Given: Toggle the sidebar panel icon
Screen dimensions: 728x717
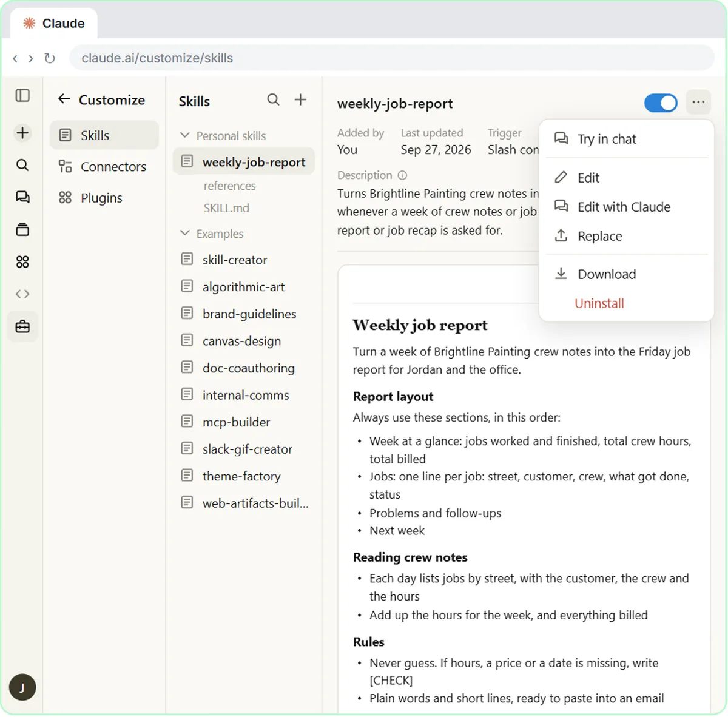Looking at the screenshot, I should [x=22, y=95].
